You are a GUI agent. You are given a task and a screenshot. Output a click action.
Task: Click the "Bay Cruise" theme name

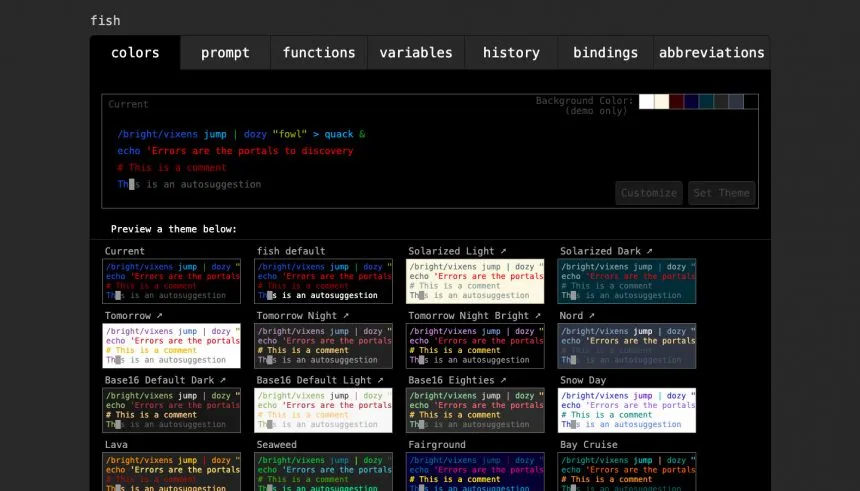point(589,445)
